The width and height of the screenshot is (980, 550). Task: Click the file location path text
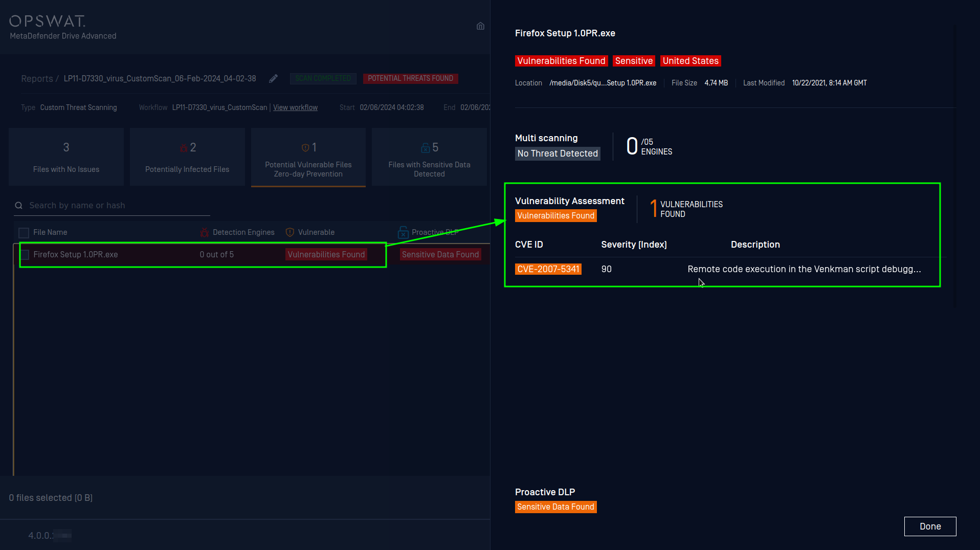point(603,83)
